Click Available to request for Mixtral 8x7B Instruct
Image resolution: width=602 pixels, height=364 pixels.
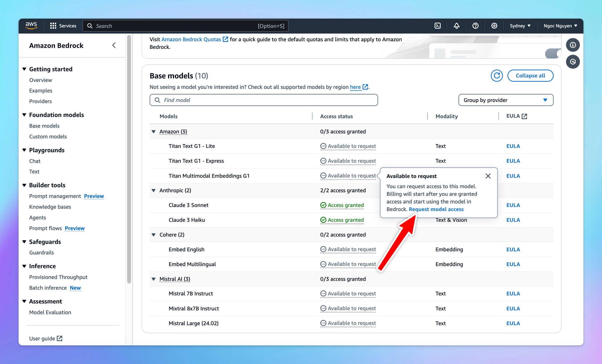pyautogui.click(x=348, y=308)
